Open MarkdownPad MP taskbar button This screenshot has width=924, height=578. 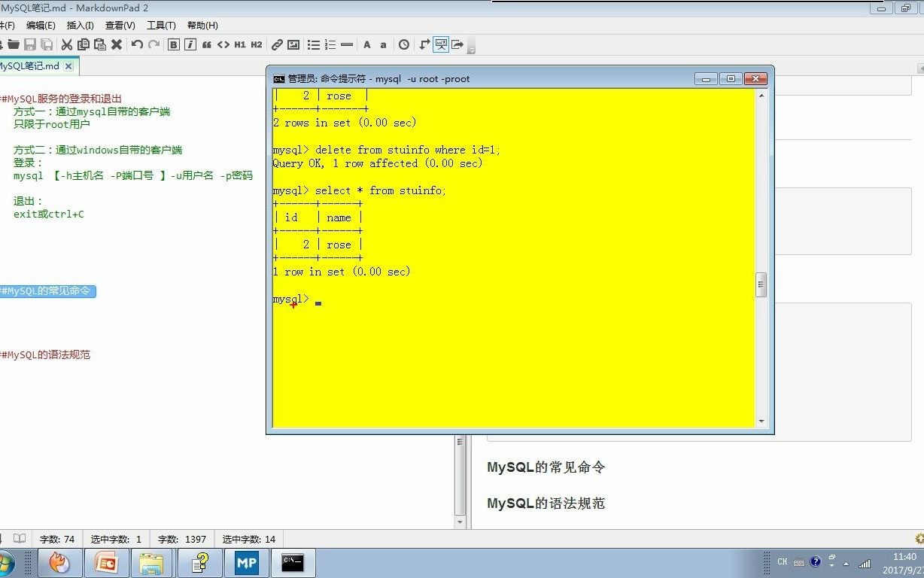coord(246,563)
